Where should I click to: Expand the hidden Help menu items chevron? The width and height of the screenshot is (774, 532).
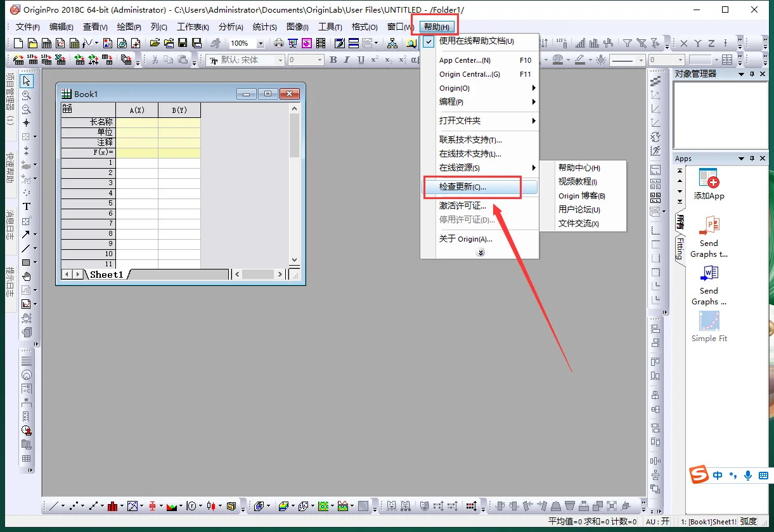481,252
